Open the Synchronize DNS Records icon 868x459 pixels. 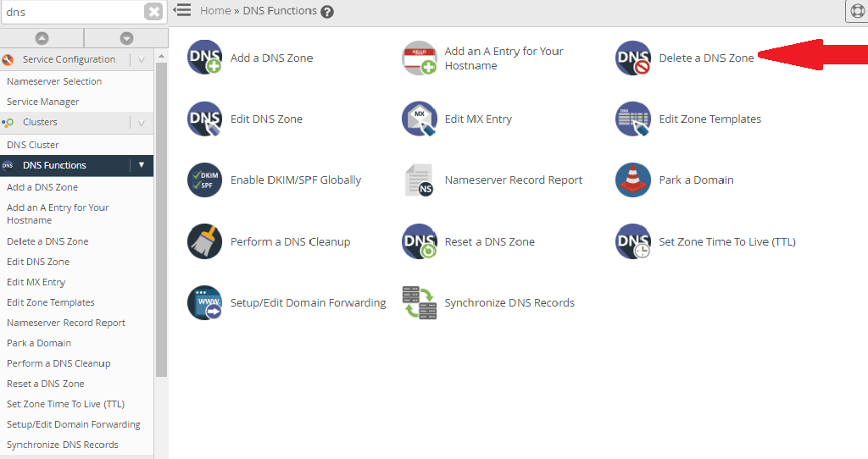pyautogui.click(x=419, y=302)
